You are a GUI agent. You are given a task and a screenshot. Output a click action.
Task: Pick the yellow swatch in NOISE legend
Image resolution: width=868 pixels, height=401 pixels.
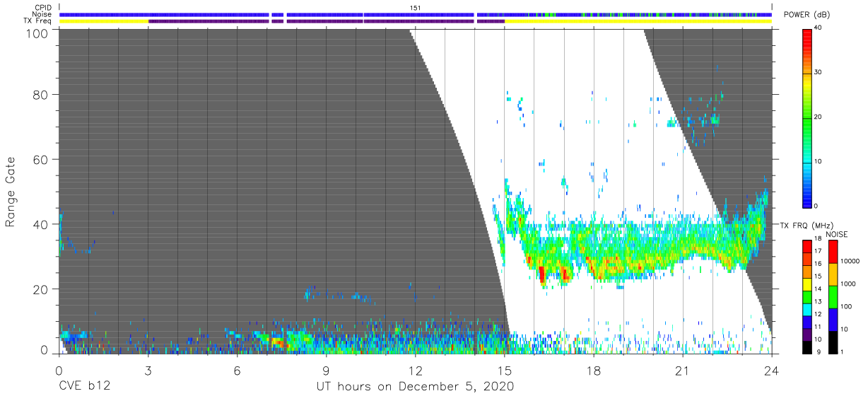[833, 274]
